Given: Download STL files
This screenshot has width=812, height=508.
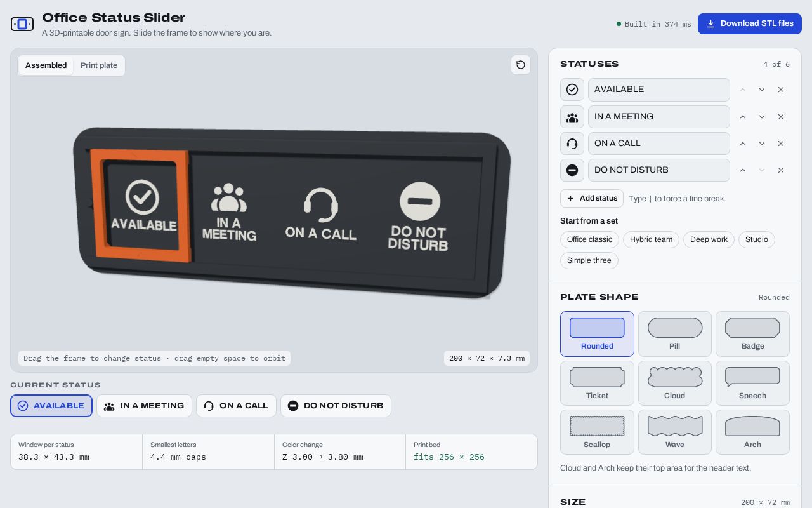Looking at the screenshot, I should click(x=750, y=23).
